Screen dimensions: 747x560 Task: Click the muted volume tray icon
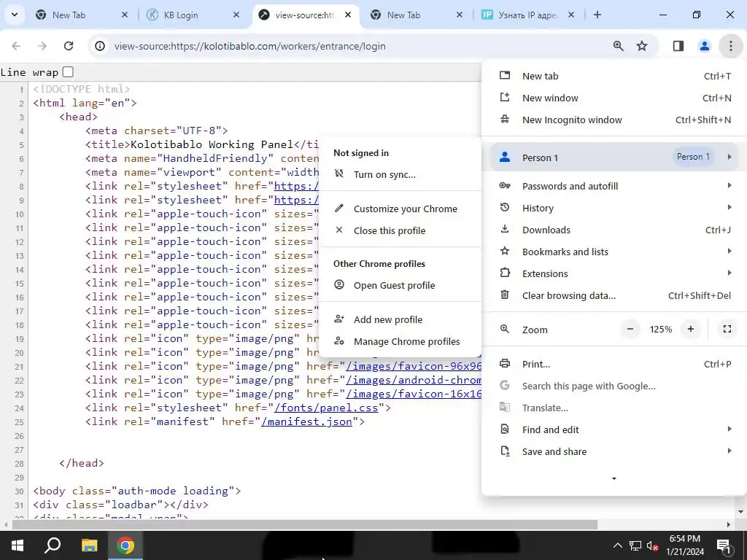[653, 545]
